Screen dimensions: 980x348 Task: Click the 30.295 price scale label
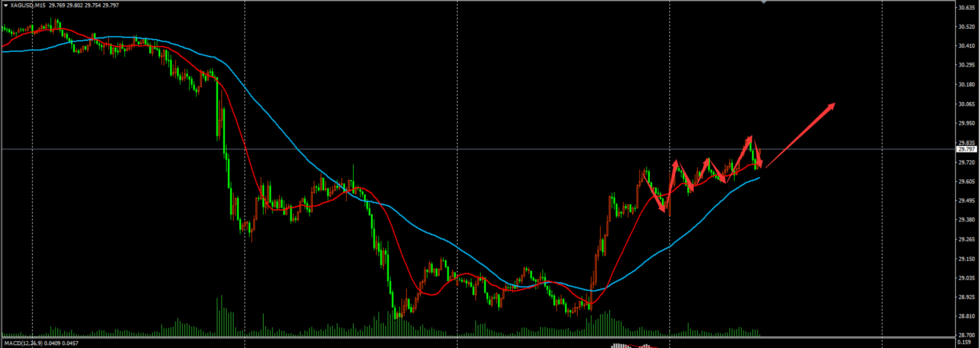966,65
